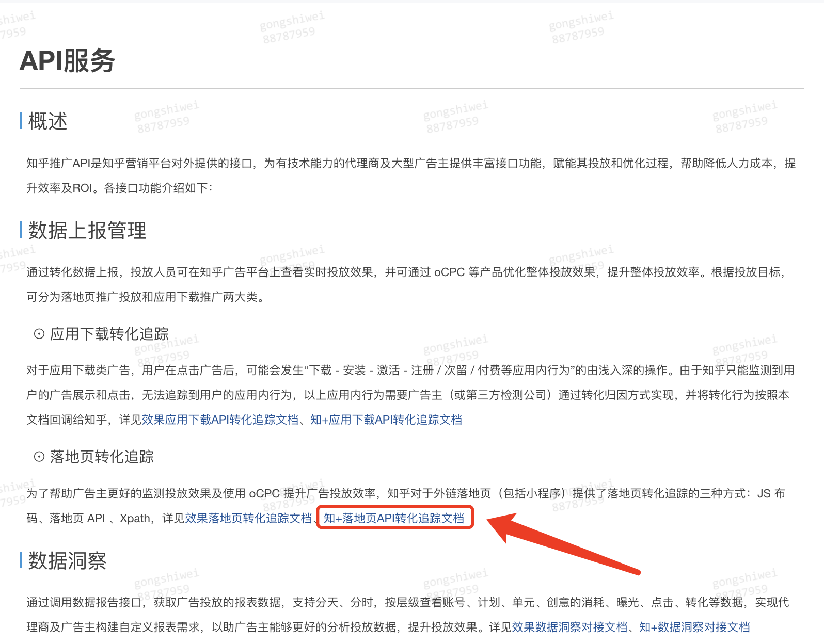The image size is (824, 644).
Task: Click paragraph starting 为了帮助广告主更好的监测
Action: coord(406,506)
